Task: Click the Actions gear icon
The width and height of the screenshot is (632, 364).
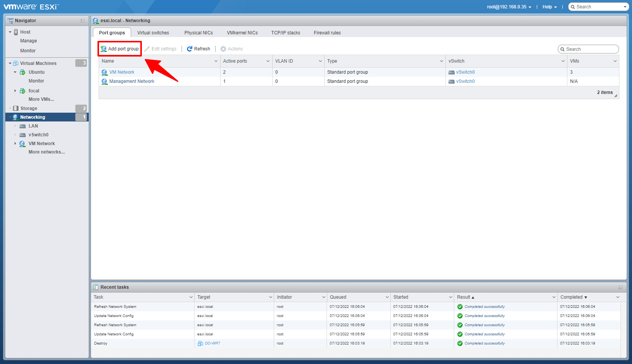Action: pos(223,49)
